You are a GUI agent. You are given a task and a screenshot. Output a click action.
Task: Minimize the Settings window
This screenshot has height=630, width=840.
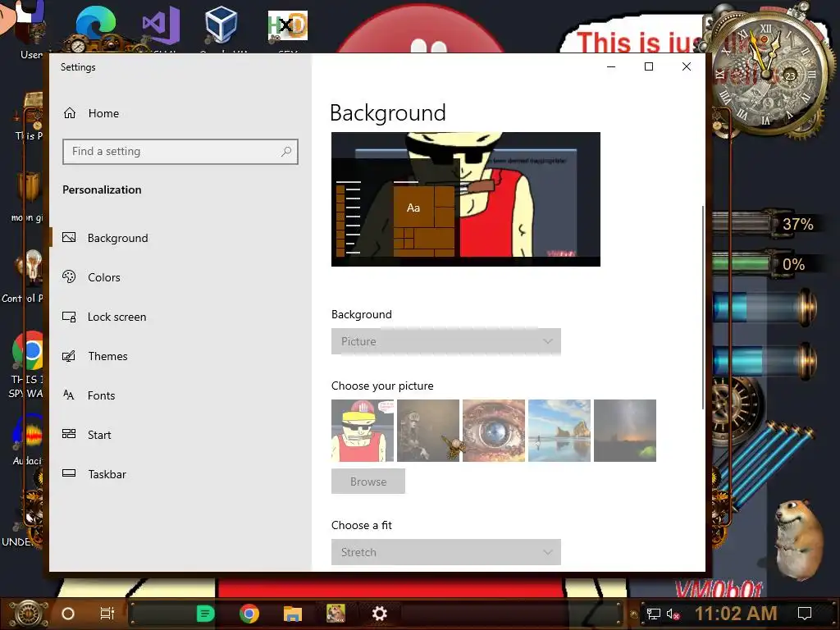point(611,66)
